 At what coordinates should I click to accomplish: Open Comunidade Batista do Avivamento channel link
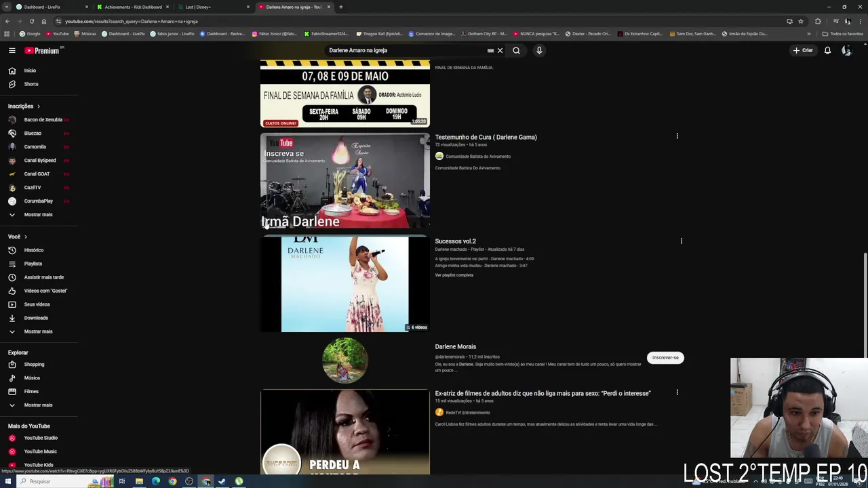click(x=478, y=157)
